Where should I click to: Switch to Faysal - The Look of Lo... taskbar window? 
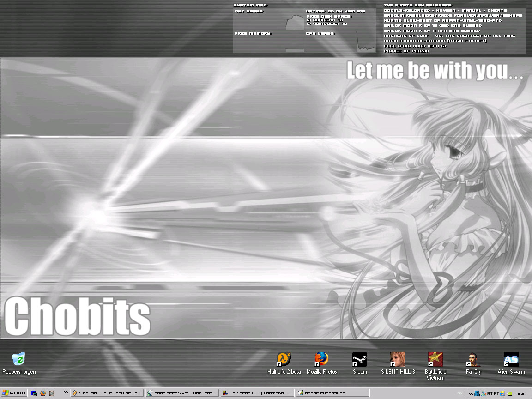point(107,393)
